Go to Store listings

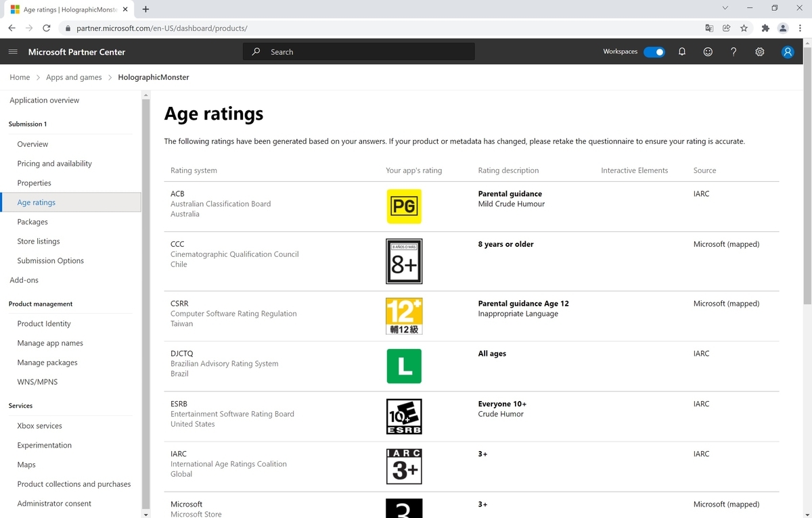[x=39, y=241]
